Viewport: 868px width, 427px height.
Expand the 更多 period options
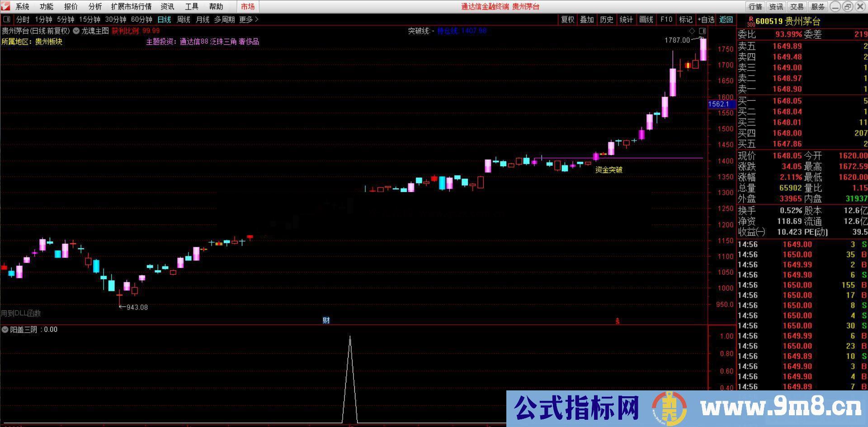(x=249, y=19)
